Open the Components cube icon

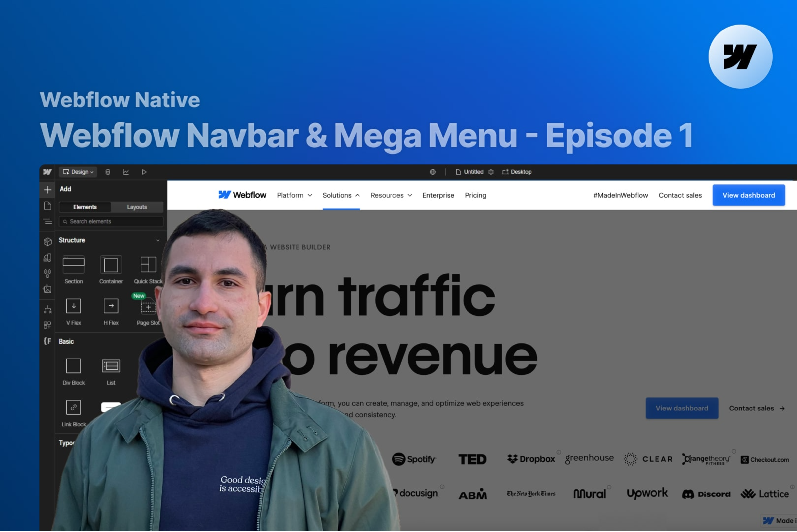click(47, 242)
